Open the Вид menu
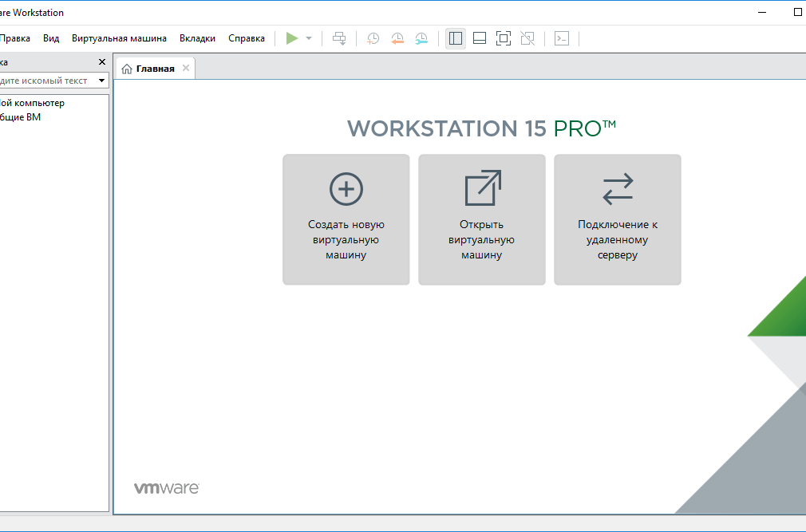Image resolution: width=806 pixels, height=532 pixels. [x=51, y=38]
